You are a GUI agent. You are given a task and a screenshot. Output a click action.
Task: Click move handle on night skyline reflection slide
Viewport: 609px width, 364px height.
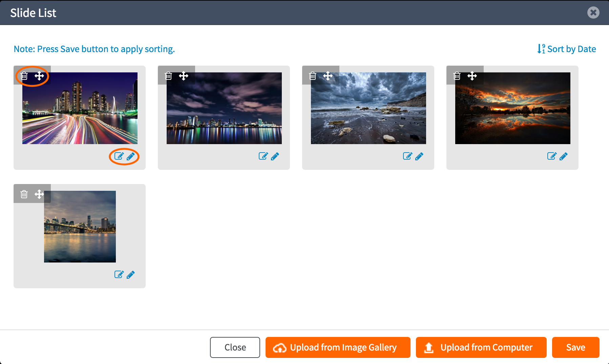tap(184, 76)
